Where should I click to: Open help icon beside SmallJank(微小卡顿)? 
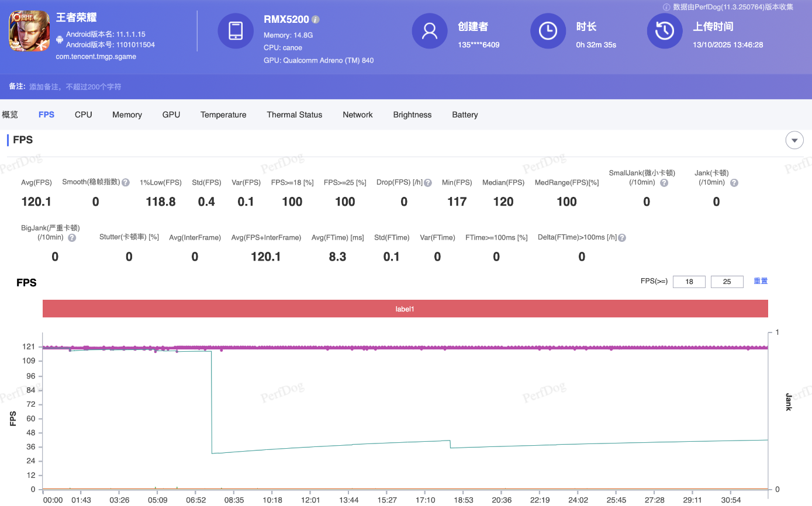click(664, 183)
